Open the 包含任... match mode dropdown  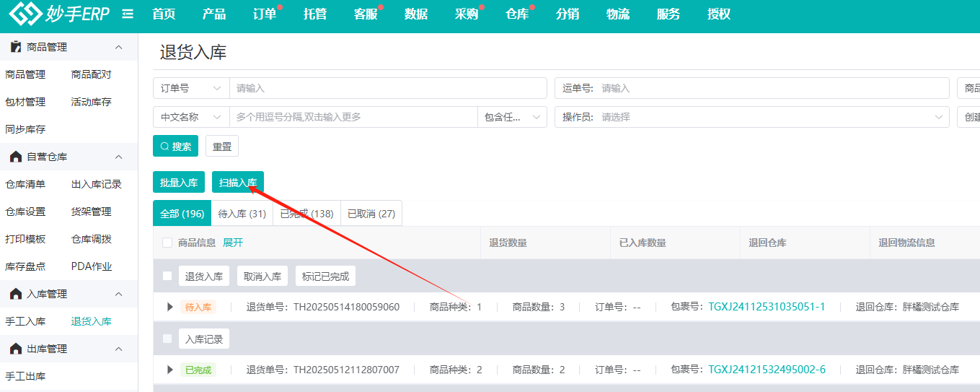(x=512, y=117)
